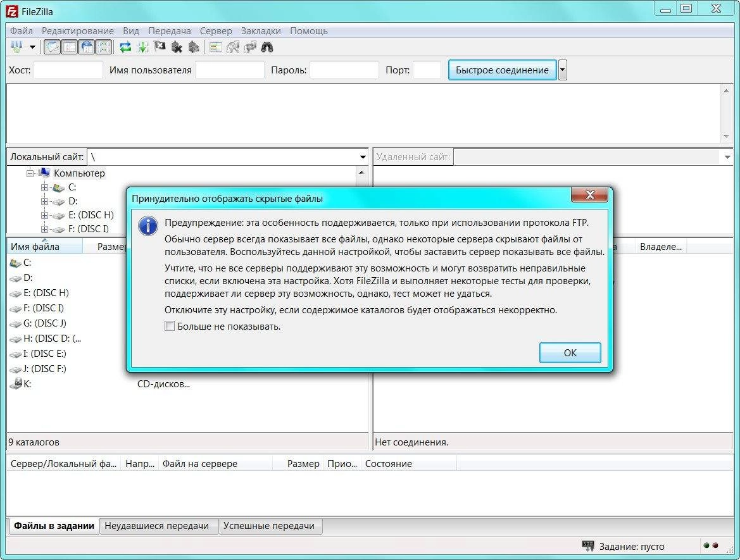Click the Пароль input field
This screenshot has height=560, width=740.
pos(344,70)
